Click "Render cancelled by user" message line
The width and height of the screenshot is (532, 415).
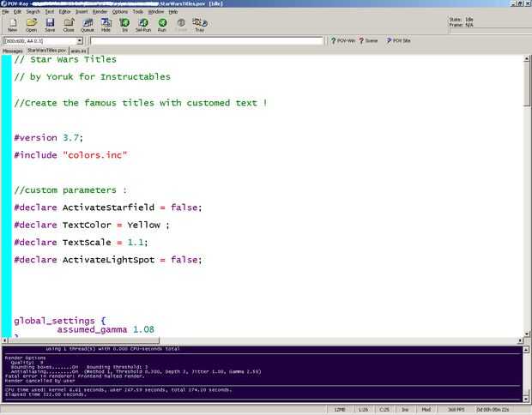click(x=40, y=381)
